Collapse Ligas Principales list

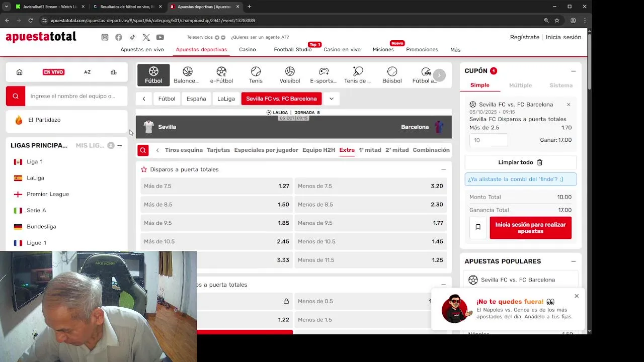[119, 145]
